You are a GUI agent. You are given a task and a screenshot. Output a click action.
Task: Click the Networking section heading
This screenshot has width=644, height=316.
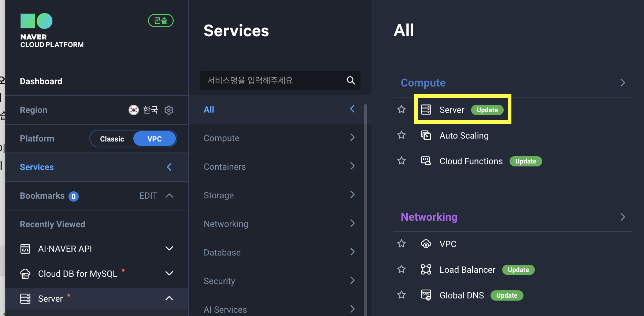[429, 217]
